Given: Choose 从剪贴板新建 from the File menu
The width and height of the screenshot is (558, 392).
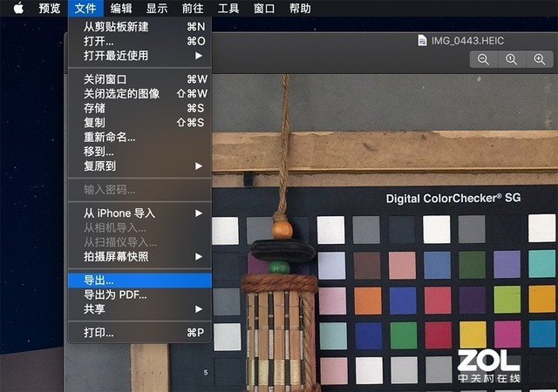Looking at the screenshot, I should (139, 27).
